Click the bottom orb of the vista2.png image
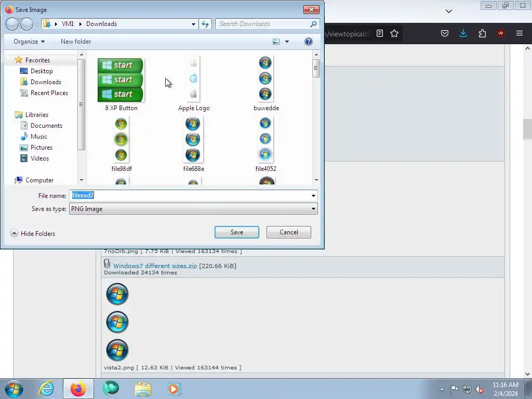This screenshot has width=532, height=399. coord(117,350)
